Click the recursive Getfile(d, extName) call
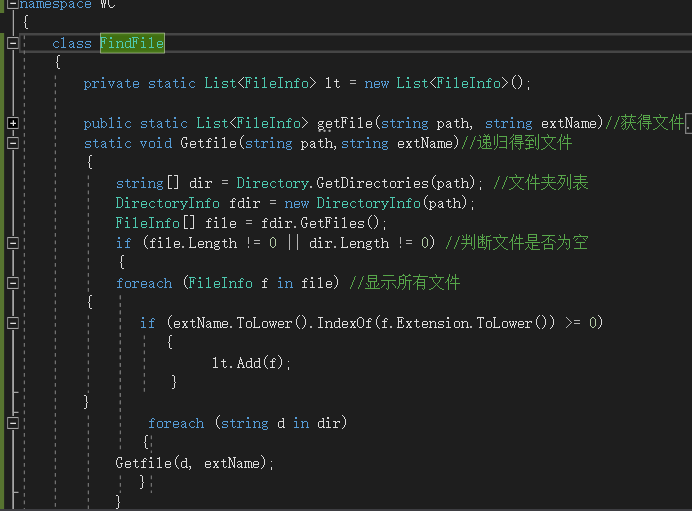 pos(194,463)
